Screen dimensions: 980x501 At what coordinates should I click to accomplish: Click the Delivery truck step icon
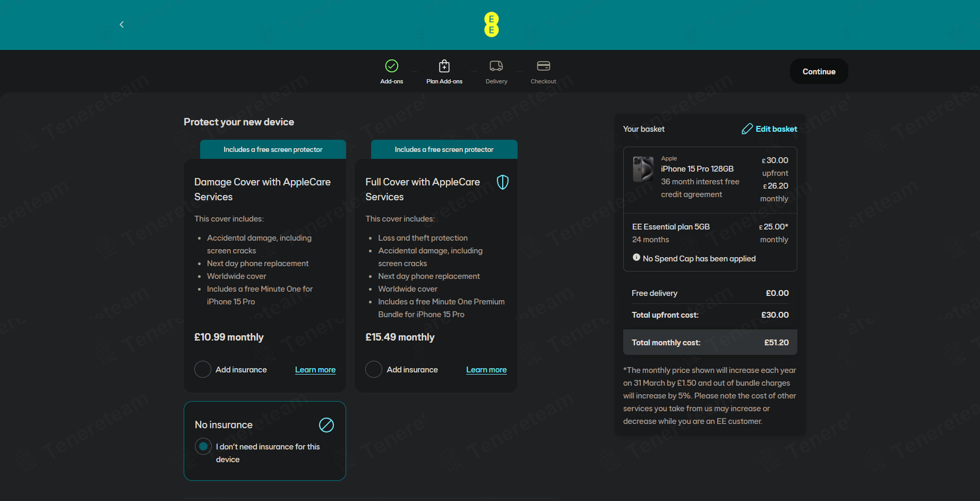[496, 66]
